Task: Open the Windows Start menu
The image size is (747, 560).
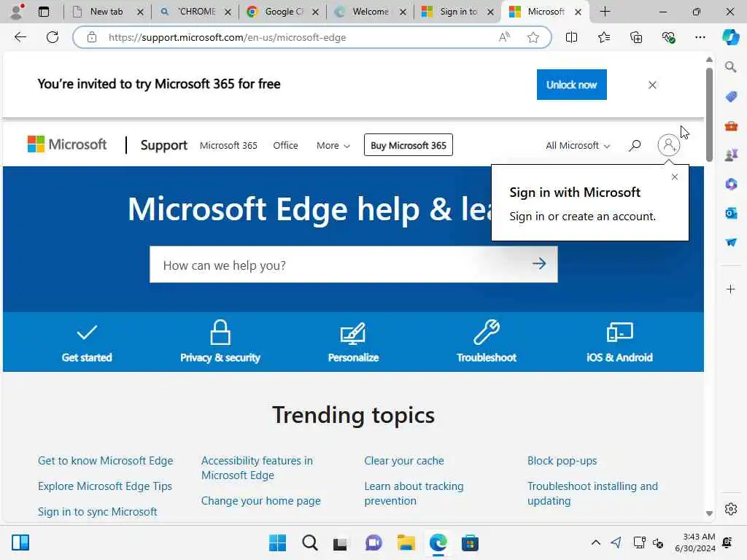Action: (x=277, y=542)
